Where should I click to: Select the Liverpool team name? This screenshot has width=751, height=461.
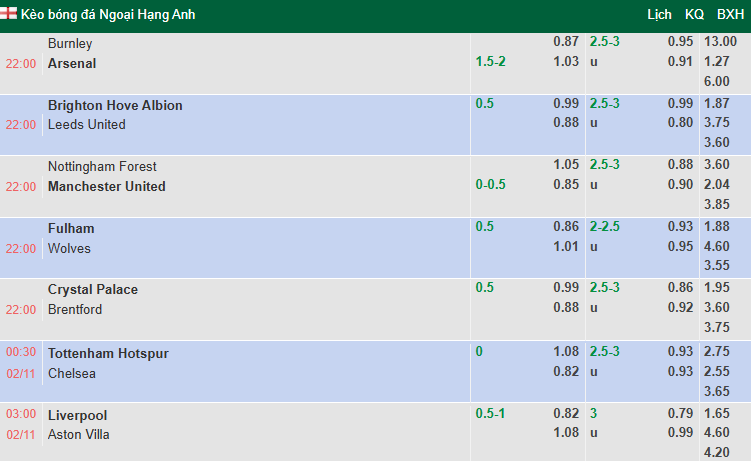77,415
